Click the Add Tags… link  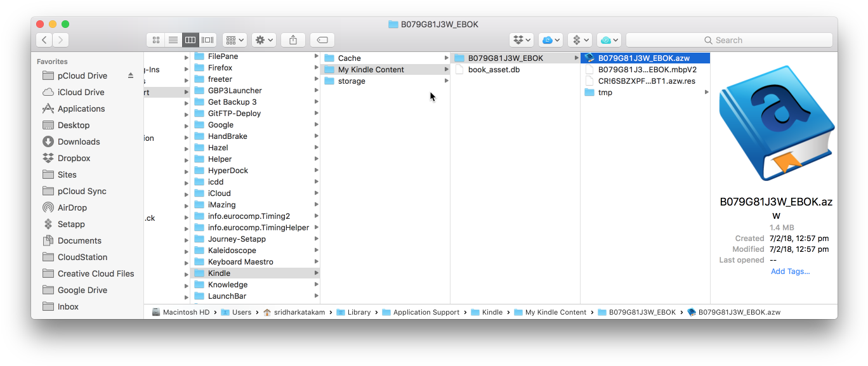[x=790, y=271]
